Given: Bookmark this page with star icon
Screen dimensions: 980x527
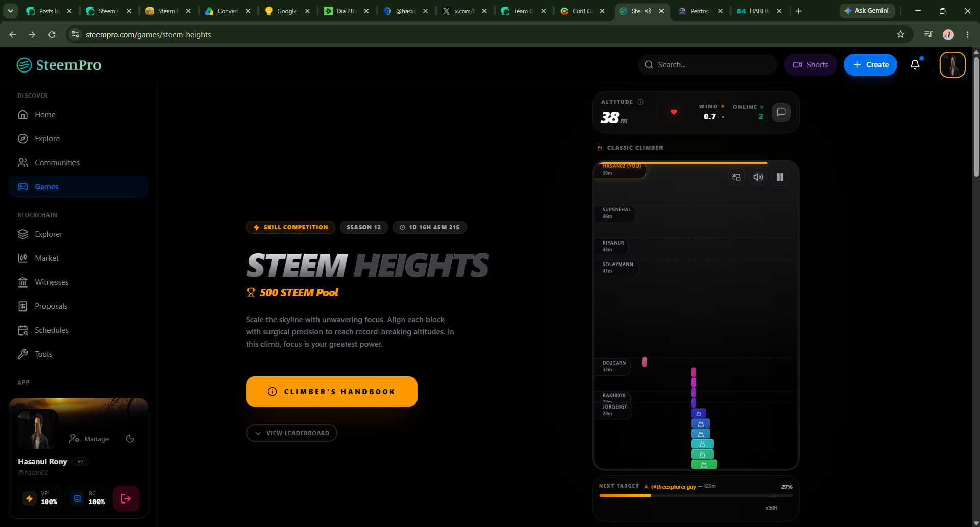Looking at the screenshot, I should click(900, 34).
